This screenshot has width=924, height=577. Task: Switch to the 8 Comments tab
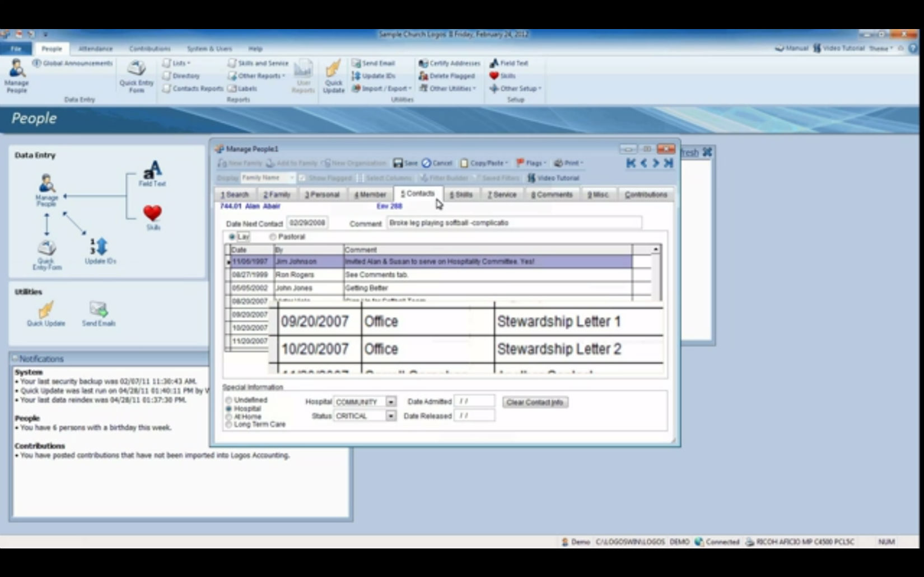[552, 195]
